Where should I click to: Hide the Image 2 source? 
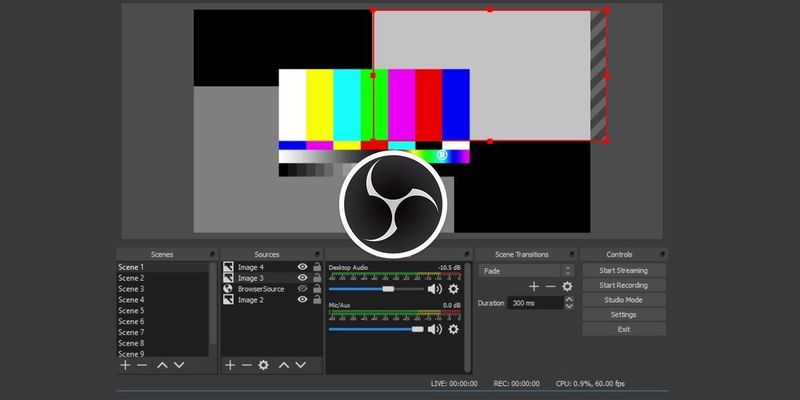[x=303, y=300]
